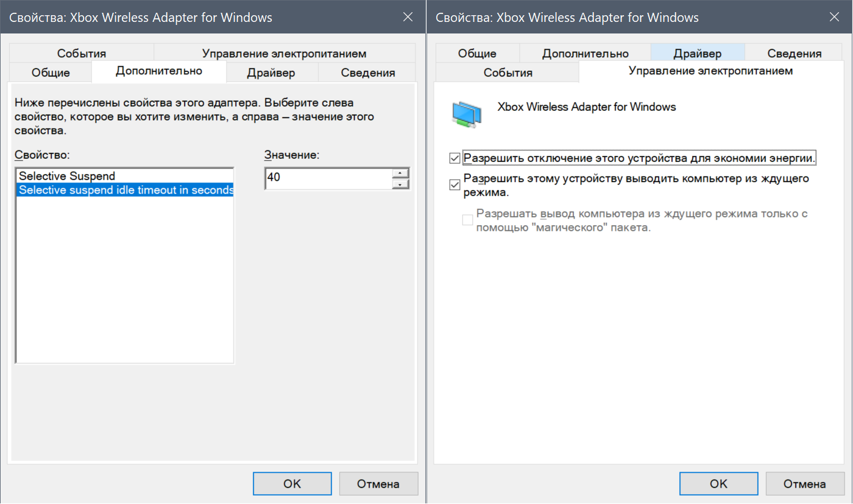
Task: Switch to "Управление электропитанием" tab in the left window
Action: pyautogui.click(x=284, y=54)
